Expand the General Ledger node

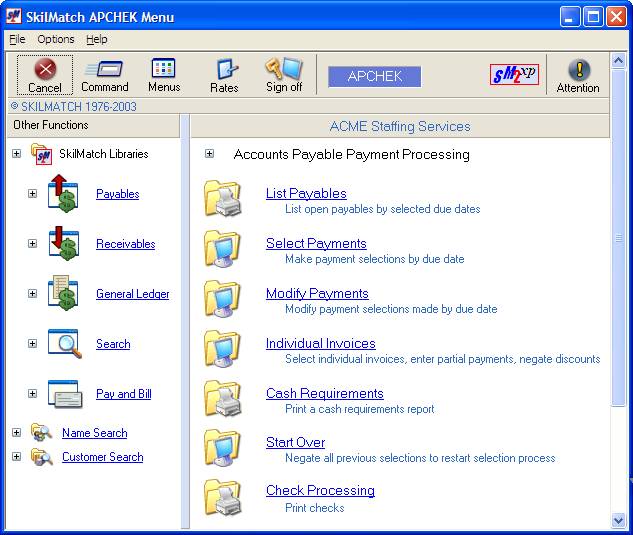(x=32, y=294)
